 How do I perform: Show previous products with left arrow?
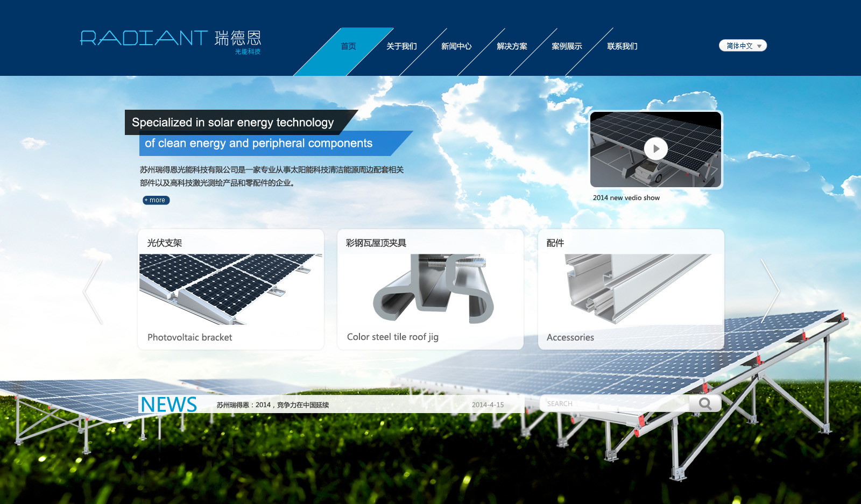(93, 291)
